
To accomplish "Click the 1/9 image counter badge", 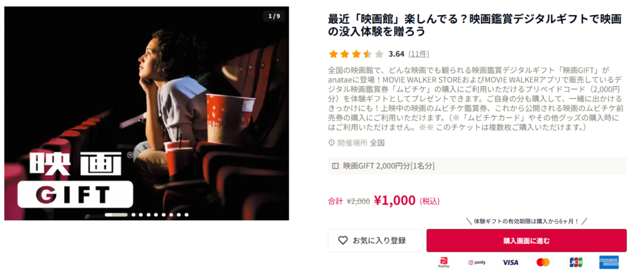I will pos(274,16).
